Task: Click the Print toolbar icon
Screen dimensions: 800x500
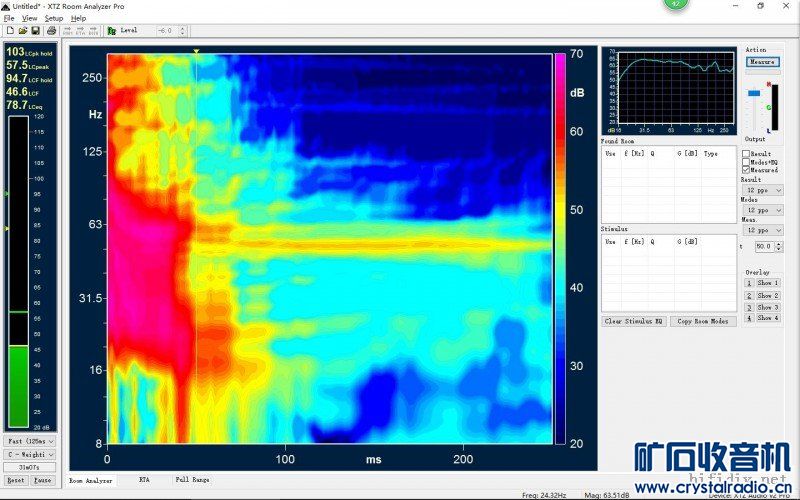Action: coord(51,31)
